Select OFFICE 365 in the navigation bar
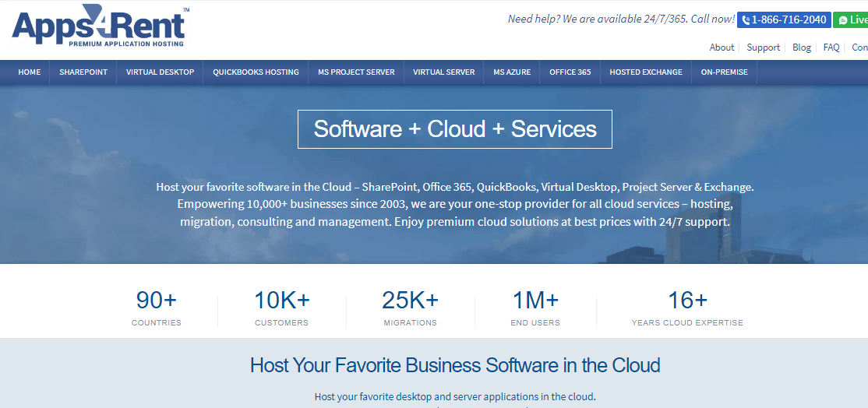868x408 pixels. pyautogui.click(x=570, y=72)
